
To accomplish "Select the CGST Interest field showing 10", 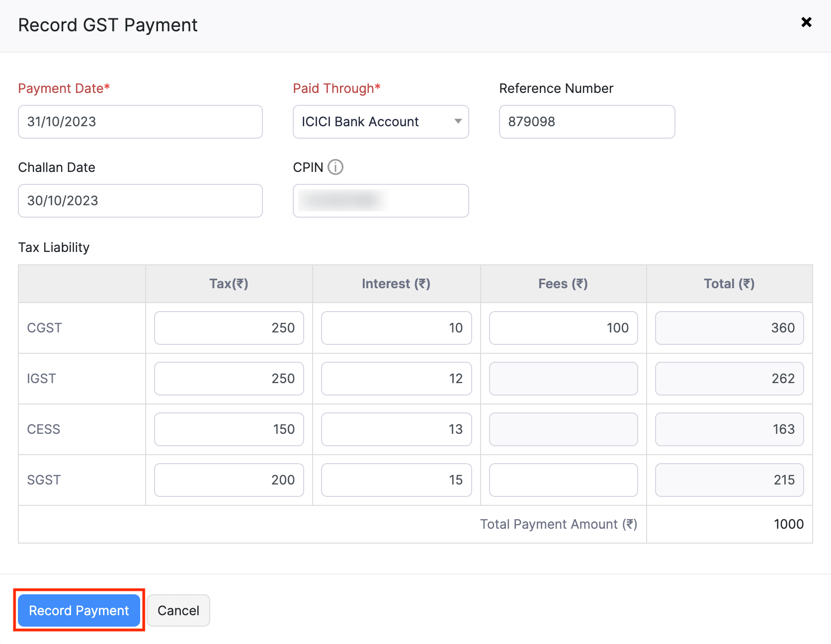I will [396, 328].
